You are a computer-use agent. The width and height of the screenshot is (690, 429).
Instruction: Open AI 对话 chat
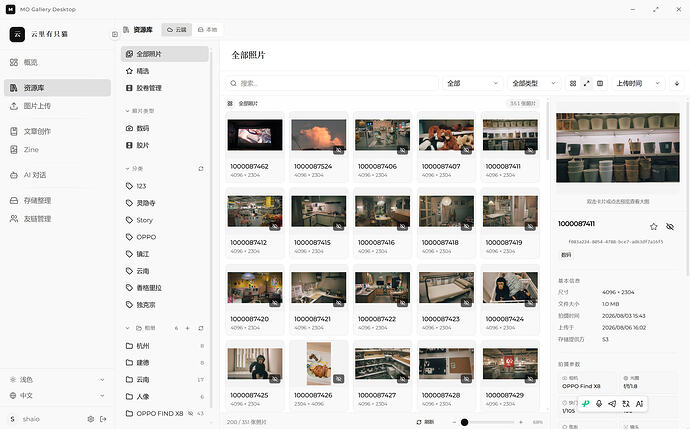click(57, 175)
